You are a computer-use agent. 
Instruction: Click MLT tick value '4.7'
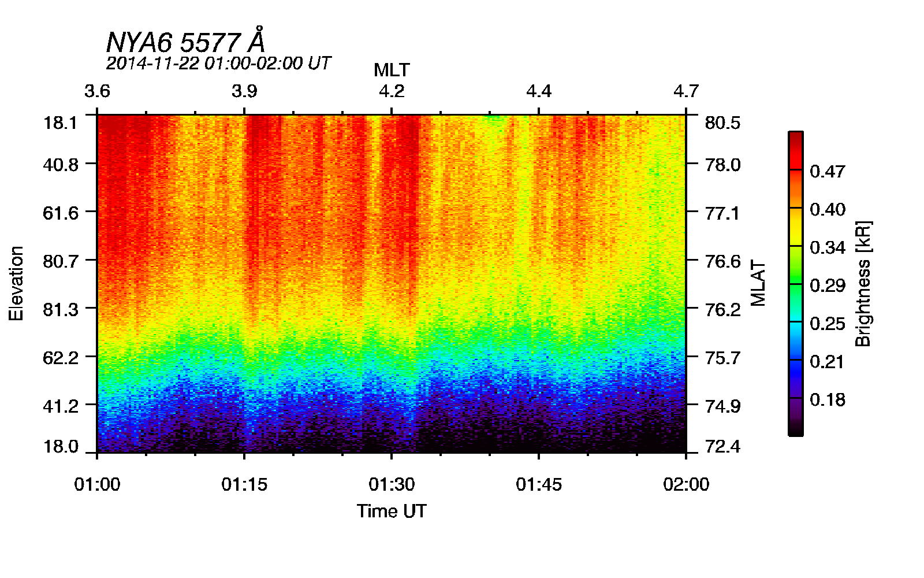(686, 91)
